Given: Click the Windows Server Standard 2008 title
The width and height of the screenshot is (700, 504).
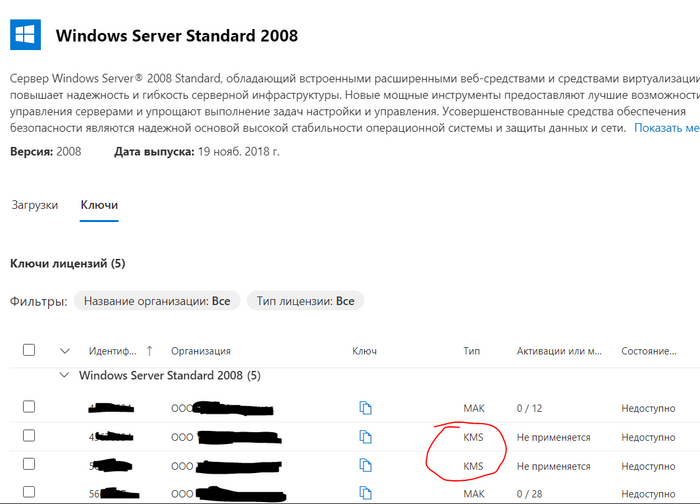Looking at the screenshot, I should point(177,36).
